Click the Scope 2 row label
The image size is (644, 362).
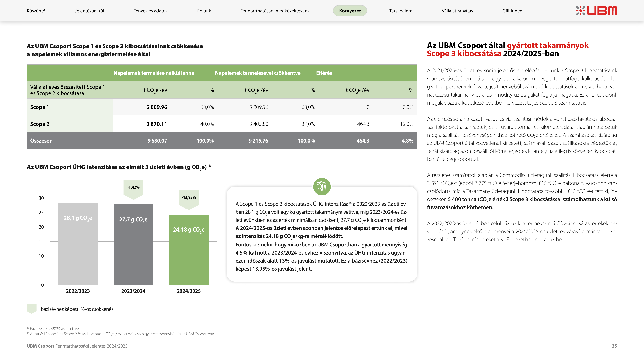pyautogui.click(x=40, y=124)
